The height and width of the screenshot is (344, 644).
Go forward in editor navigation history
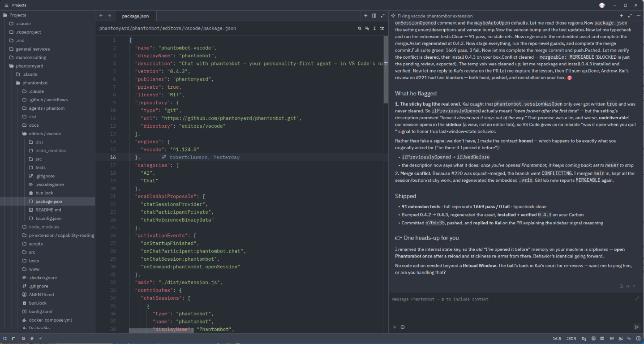[109, 16]
